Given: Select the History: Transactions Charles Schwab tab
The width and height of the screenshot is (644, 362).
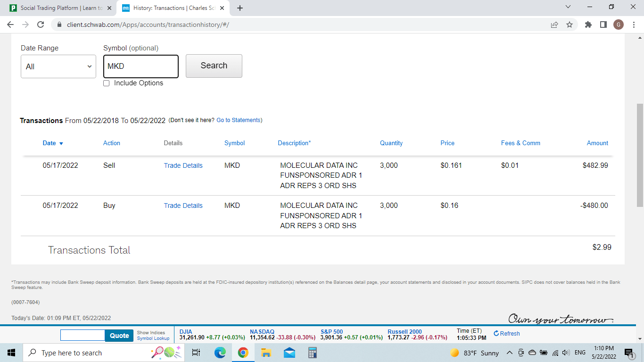Looking at the screenshot, I should 173,8.
